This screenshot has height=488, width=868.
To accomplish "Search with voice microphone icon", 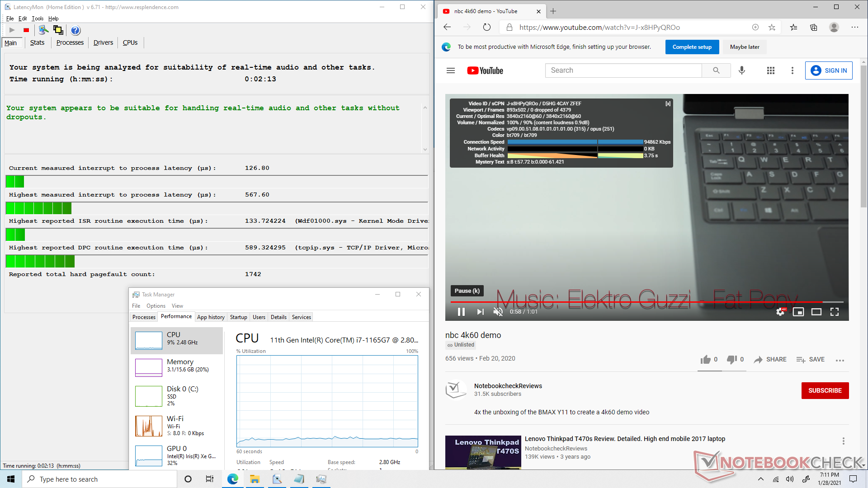I will pyautogui.click(x=742, y=70).
